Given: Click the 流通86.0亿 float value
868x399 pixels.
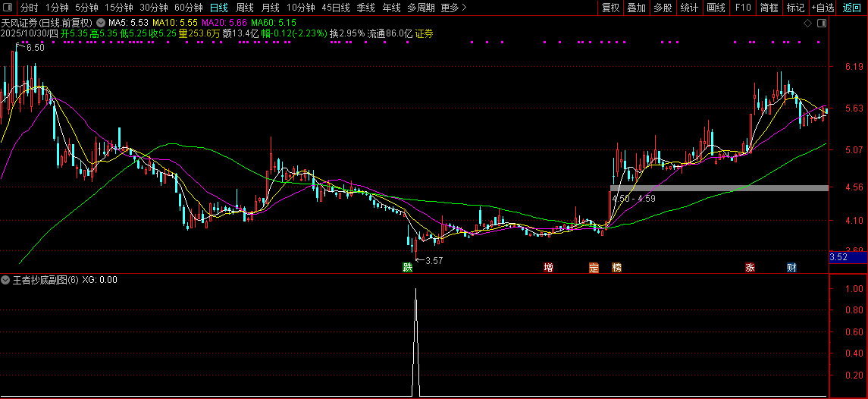Looking at the screenshot, I should tap(390, 34).
